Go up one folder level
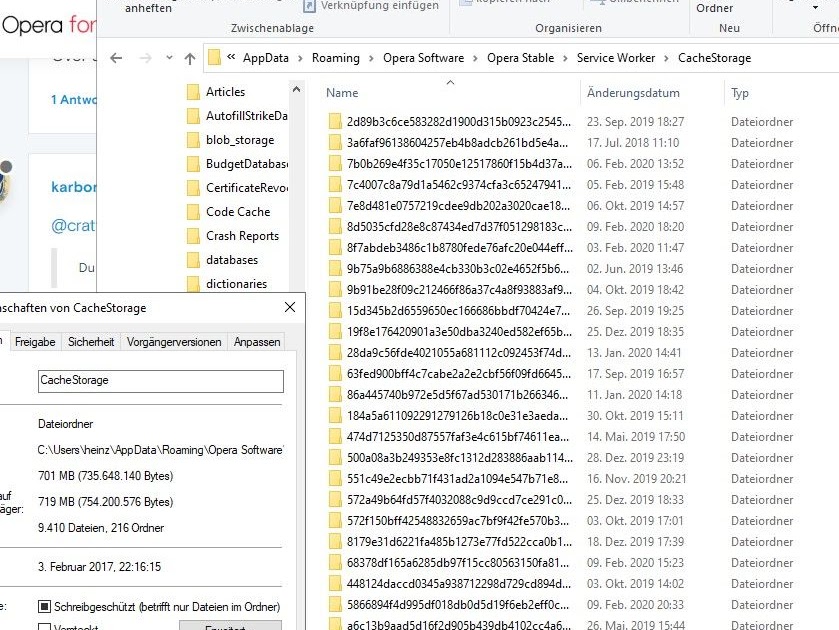839x630 pixels. click(190, 58)
